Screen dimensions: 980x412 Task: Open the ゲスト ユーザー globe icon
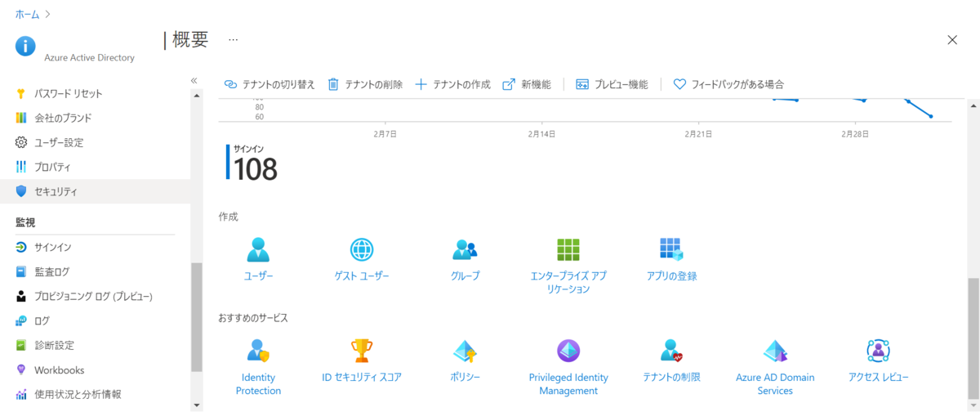[362, 249]
